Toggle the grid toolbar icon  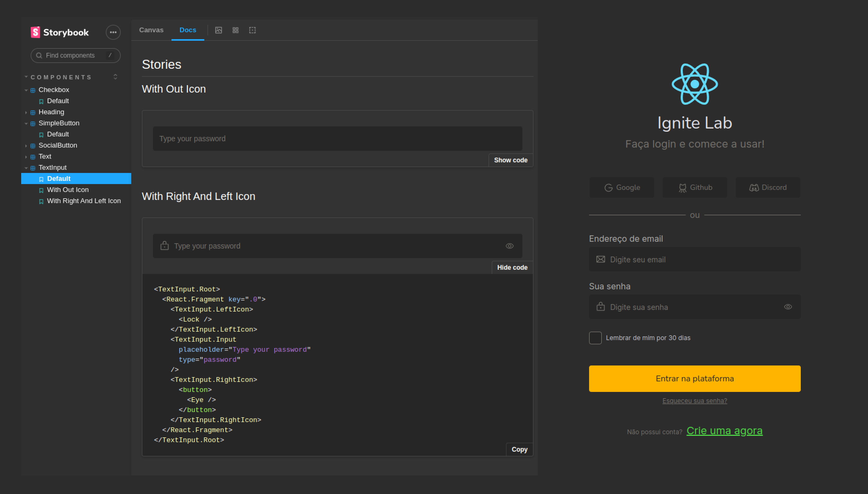235,30
